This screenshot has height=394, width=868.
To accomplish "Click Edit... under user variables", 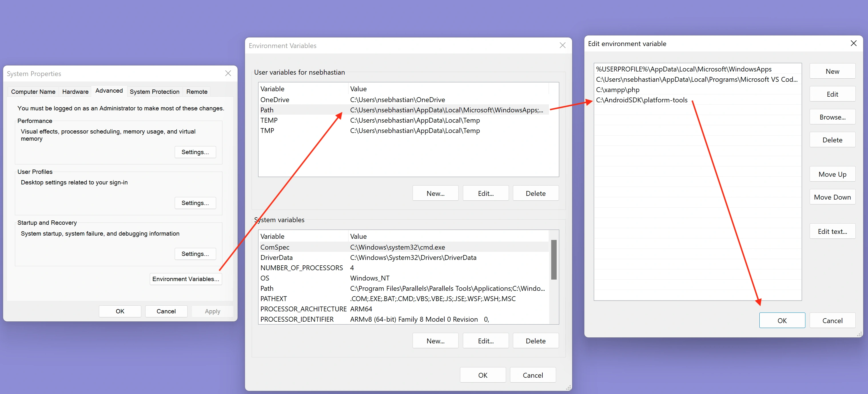I will point(485,193).
